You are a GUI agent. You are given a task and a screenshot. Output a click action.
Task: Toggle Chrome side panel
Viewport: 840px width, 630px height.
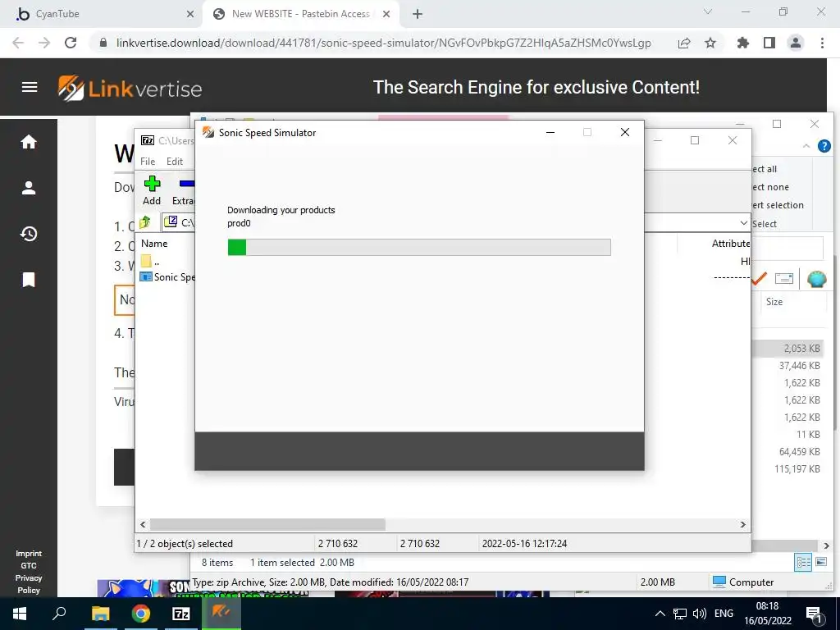(769, 43)
